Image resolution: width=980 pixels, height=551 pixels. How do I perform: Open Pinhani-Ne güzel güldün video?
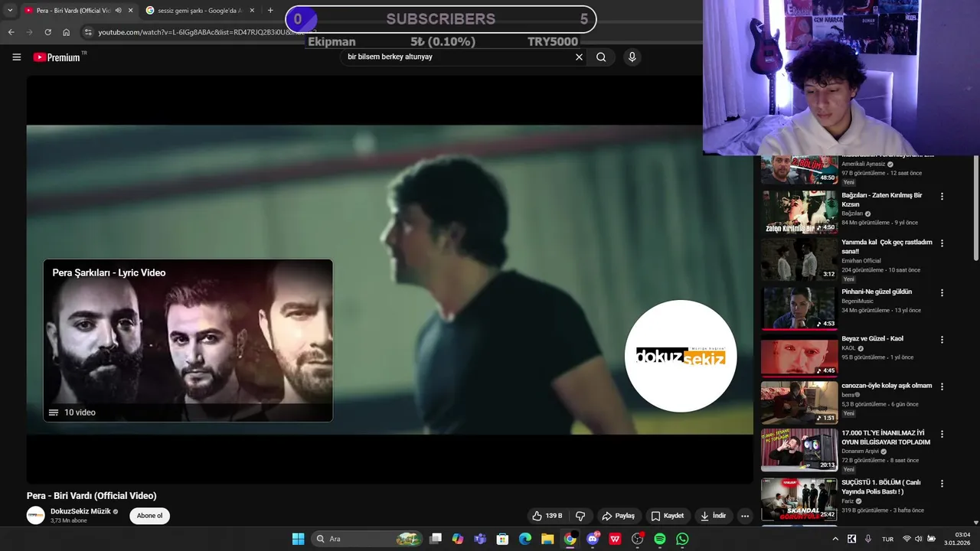pyautogui.click(x=877, y=292)
